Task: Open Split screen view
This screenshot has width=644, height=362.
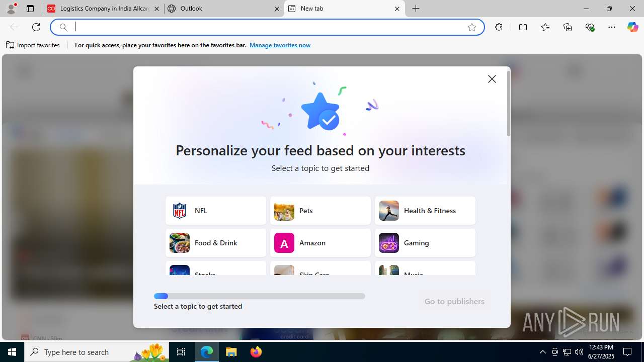Action: (x=523, y=27)
